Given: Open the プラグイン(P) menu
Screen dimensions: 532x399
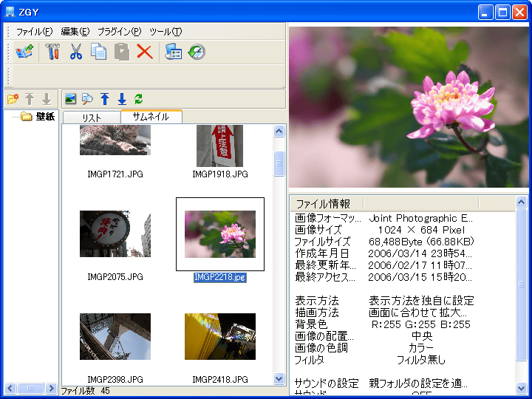Looking at the screenshot, I should click(120, 32).
